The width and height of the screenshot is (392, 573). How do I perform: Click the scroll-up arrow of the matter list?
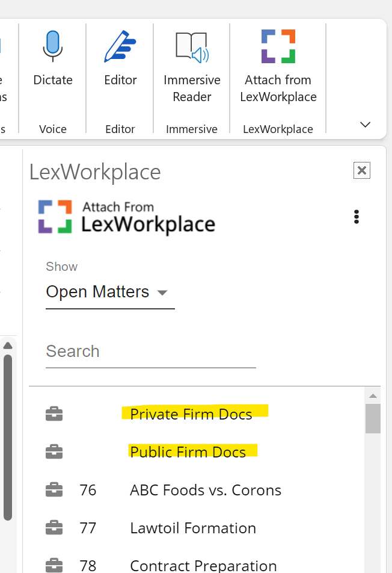(x=373, y=395)
